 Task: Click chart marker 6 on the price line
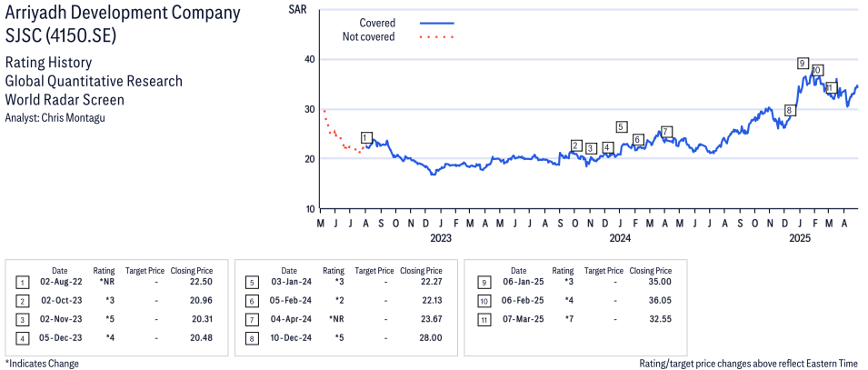point(638,140)
